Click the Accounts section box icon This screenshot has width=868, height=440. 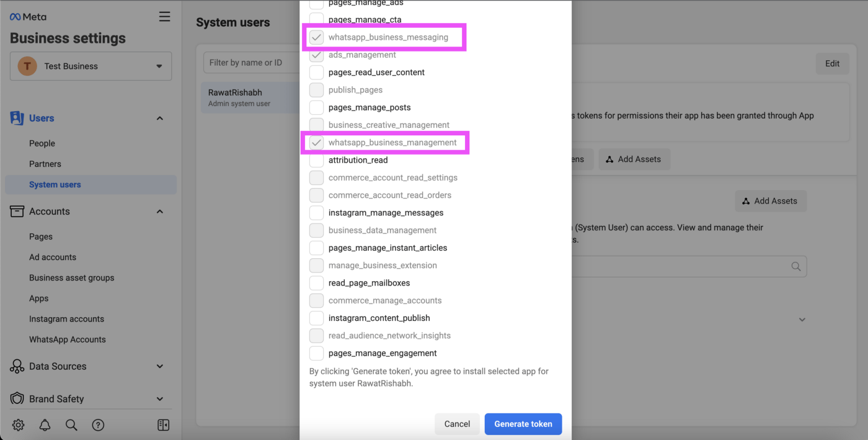click(17, 212)
